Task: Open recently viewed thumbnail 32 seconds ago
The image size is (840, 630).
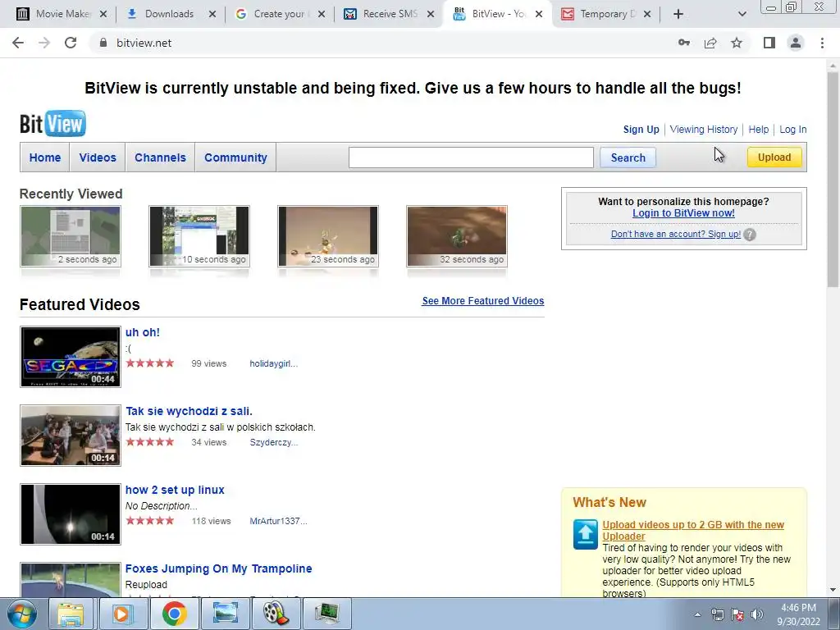Action: pyautogui.click(x=456, y=236)
